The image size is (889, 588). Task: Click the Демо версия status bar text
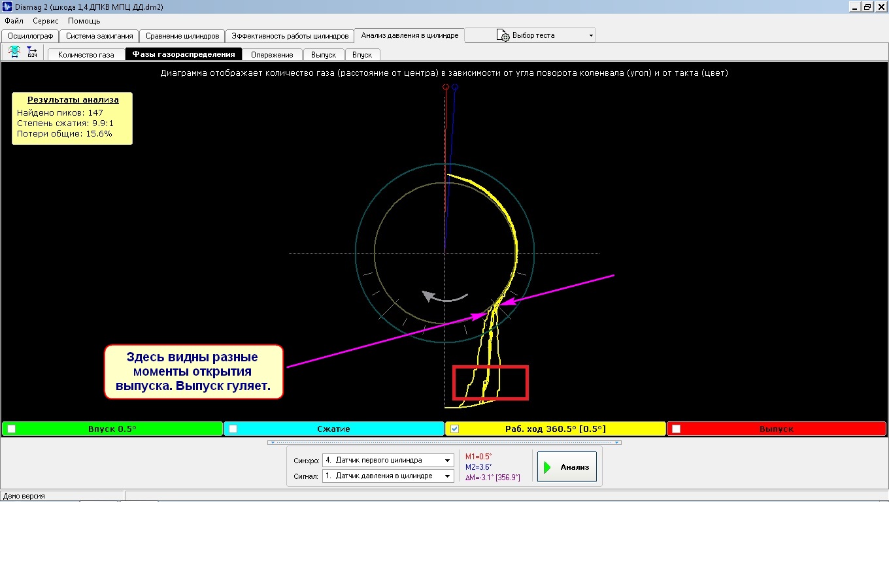24,496
